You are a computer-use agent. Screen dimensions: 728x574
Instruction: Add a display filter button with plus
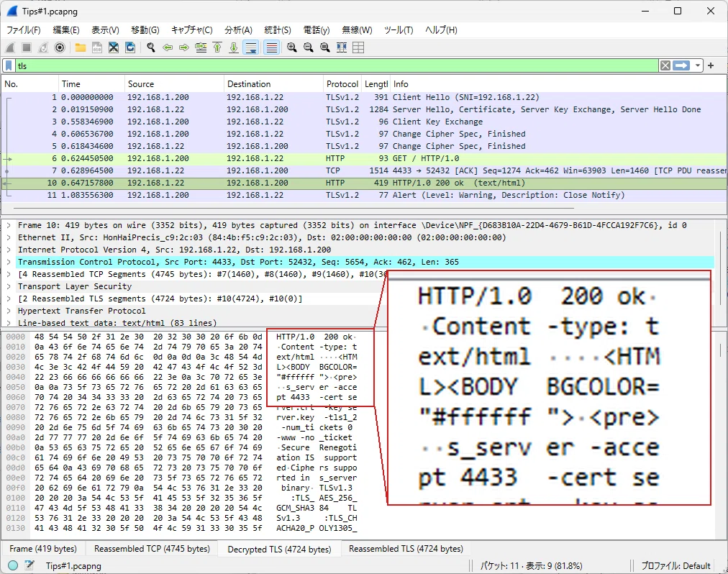click(x=711, y=65)
